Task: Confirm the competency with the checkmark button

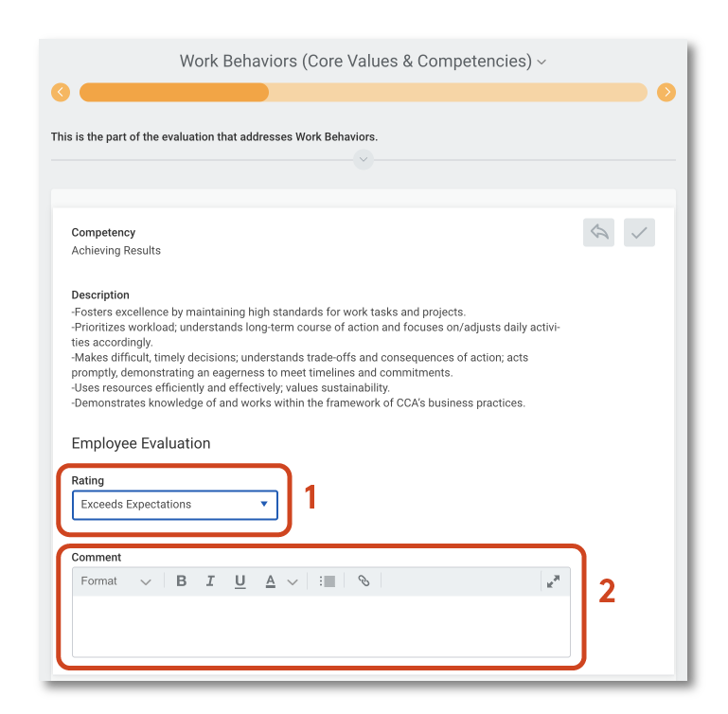Action: 639,233
